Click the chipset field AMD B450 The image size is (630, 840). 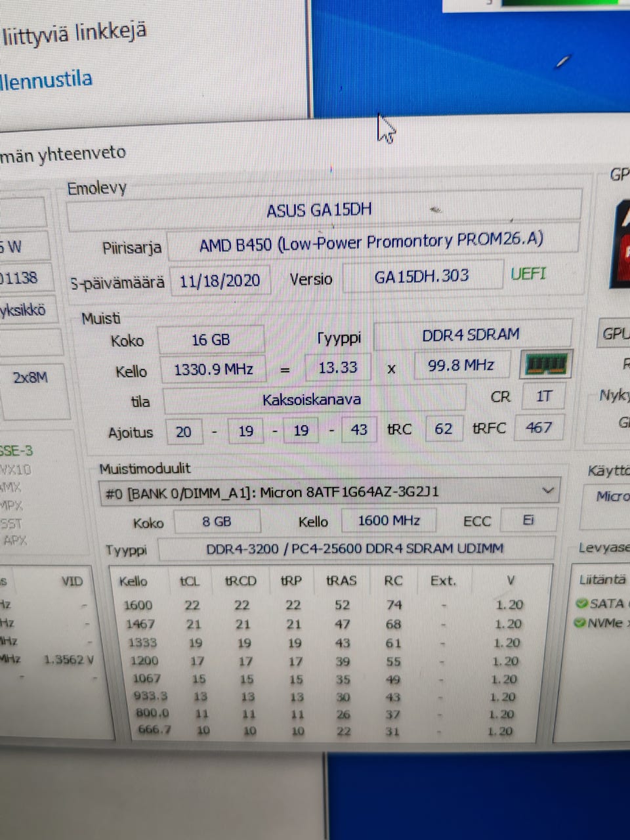pyautogui.click(x=373, y=243)
